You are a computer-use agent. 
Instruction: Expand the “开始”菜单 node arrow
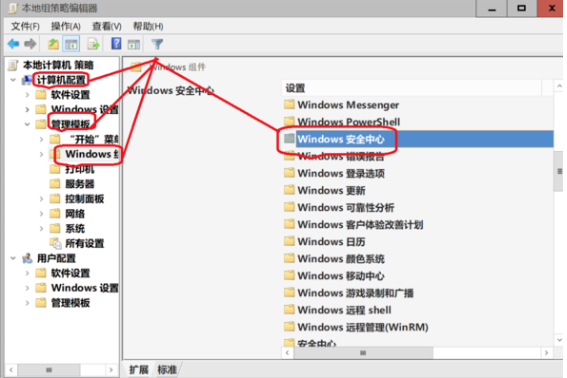[x=41, y=139]
